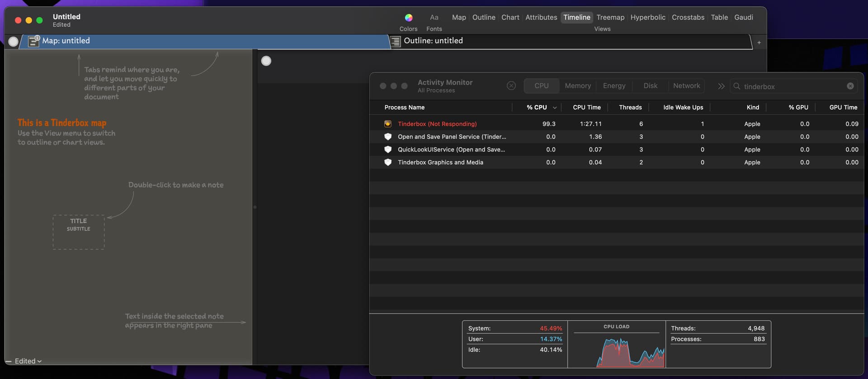Switch to the Map view
Image resolution: width=868 pixels, height=379 pixels.
[x=459, y=17]
